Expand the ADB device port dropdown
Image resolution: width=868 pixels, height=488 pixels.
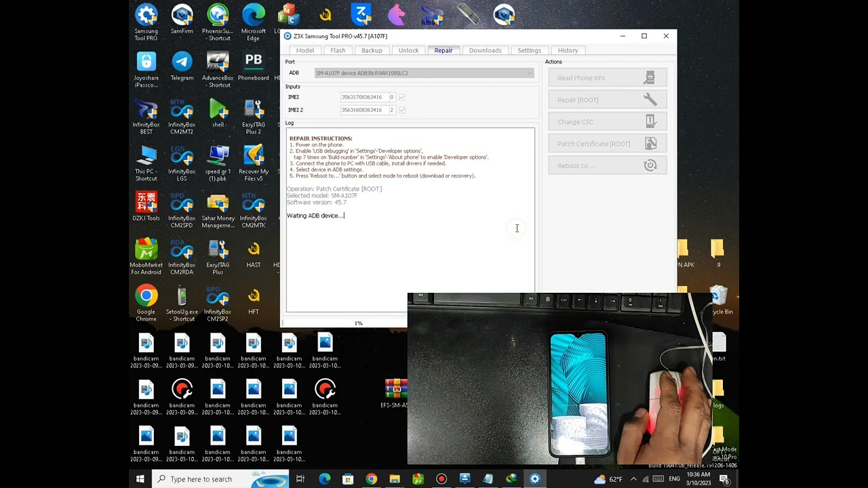[530, 73]
